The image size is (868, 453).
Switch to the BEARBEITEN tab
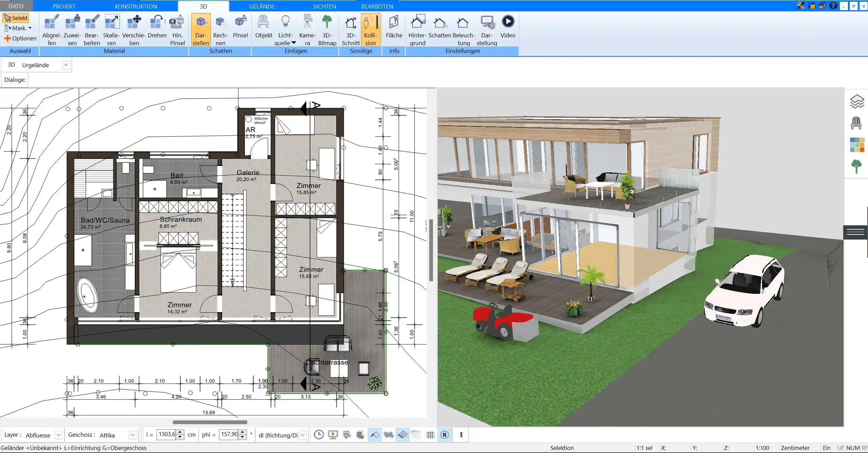click(x=377, y=6)
